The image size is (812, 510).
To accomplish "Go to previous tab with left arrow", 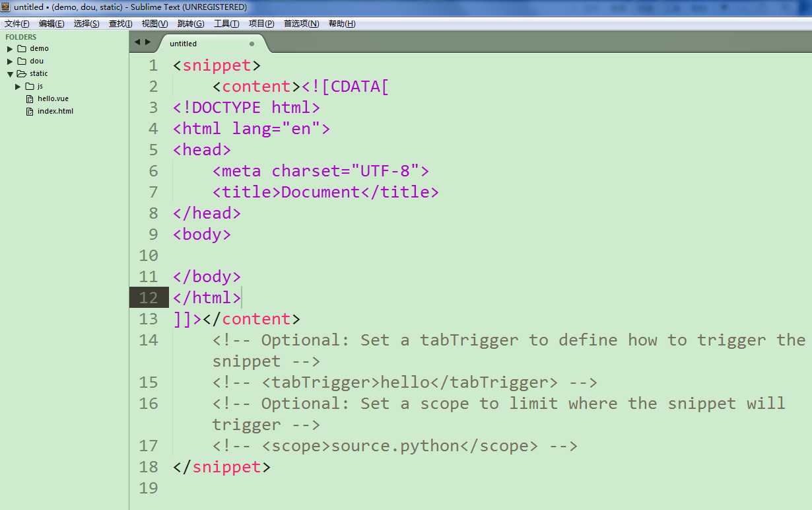I will pyautogui.click(x=137, y=42).
